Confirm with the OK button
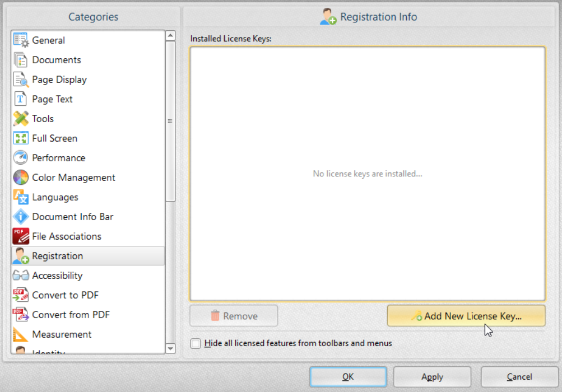The width and height of the screenshot is (562, 392). click(348, 376)
